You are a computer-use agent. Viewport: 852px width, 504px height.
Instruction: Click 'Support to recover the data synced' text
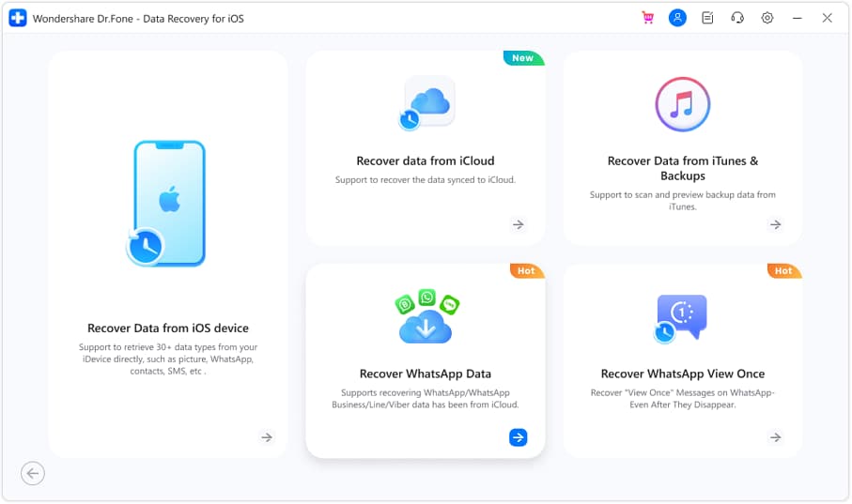pos(426,180)
